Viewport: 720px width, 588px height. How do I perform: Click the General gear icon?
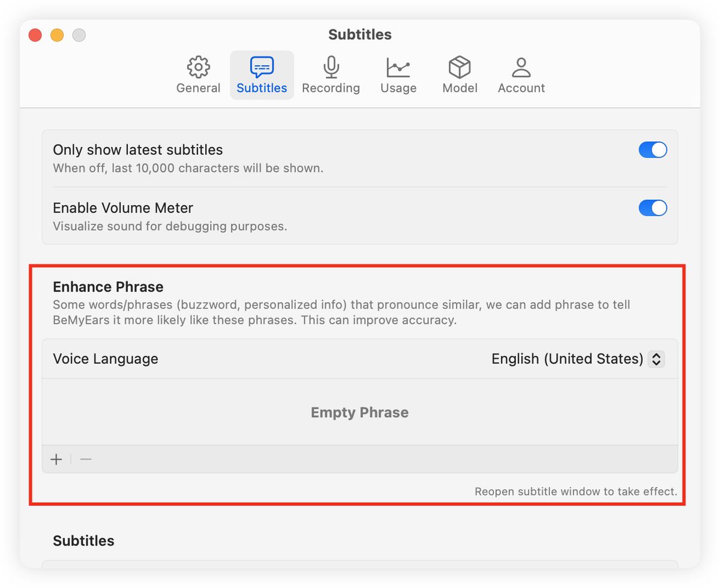(198, 67)
